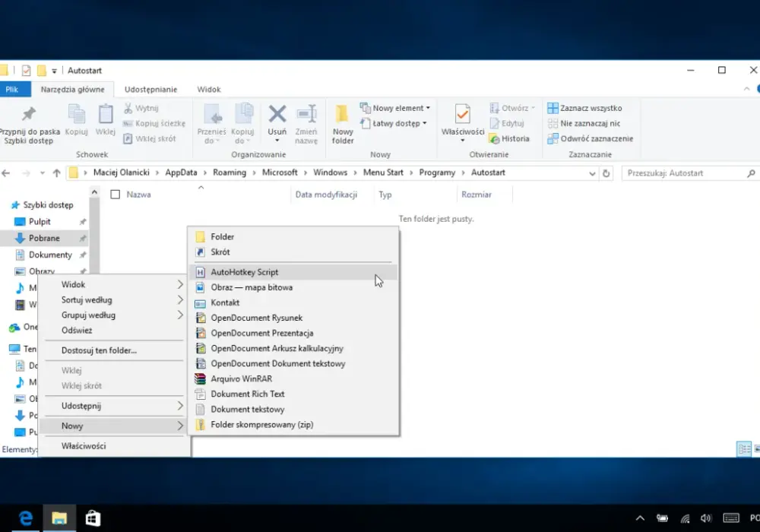Collapse the ribbon using the chevron
The image size is (760, 532).
[746, 89]
